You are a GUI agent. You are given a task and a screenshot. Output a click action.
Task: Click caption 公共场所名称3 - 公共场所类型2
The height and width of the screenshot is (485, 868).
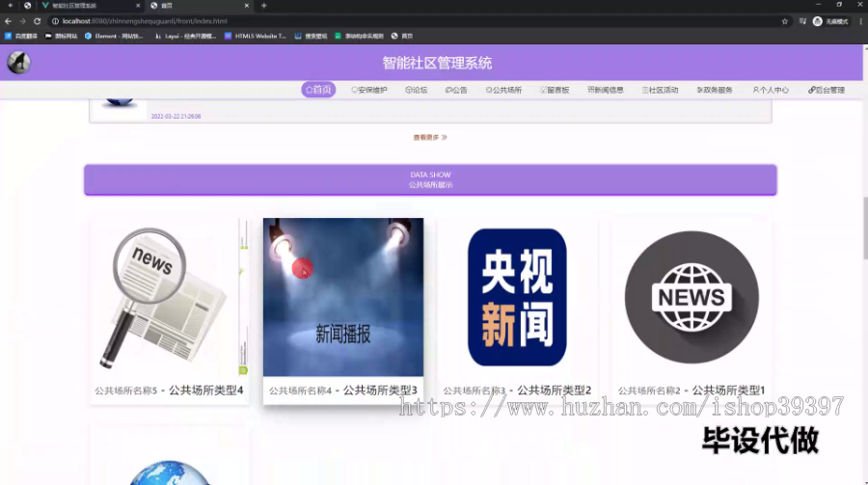517,391
